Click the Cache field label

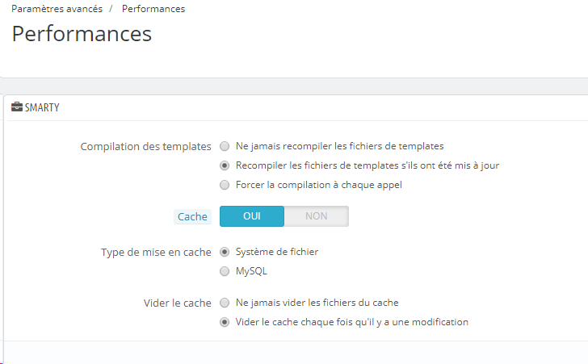pyautogui.click(x=192, y=216)
